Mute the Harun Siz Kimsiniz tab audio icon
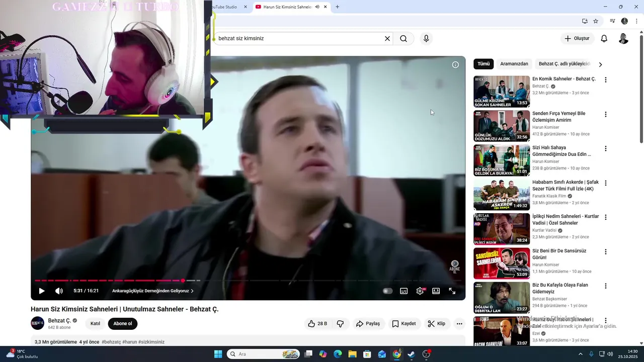The height and width of the screenshot is (362, 644). [x=317, y=7]
